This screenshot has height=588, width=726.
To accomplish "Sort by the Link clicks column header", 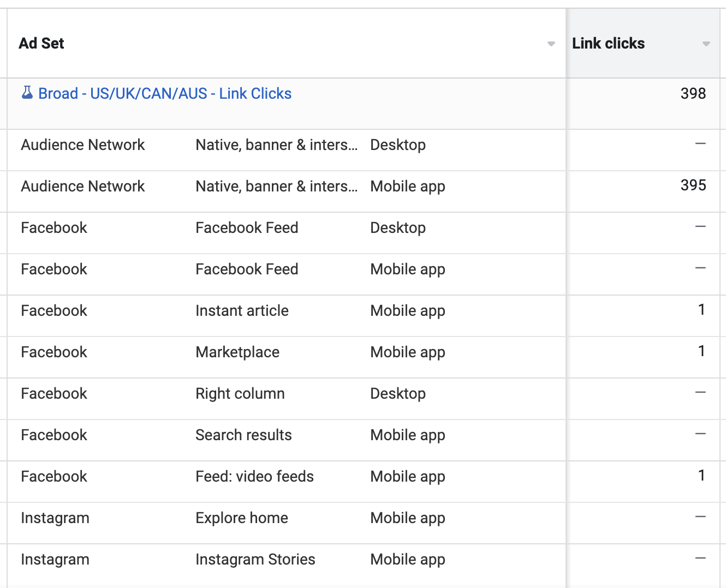I will click(x=608, y=44).
